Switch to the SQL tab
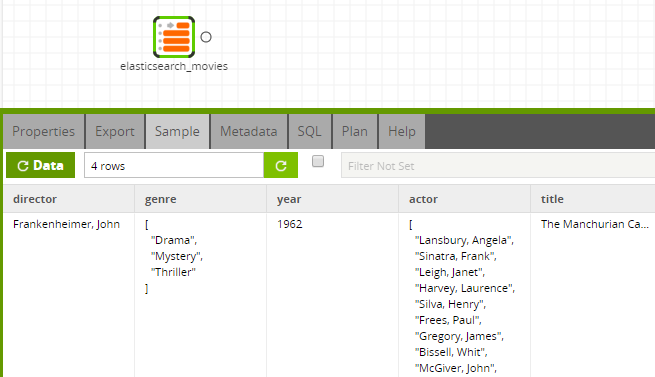Image resolution: width=655 pixels, height=377 pixels. point(310,132)
